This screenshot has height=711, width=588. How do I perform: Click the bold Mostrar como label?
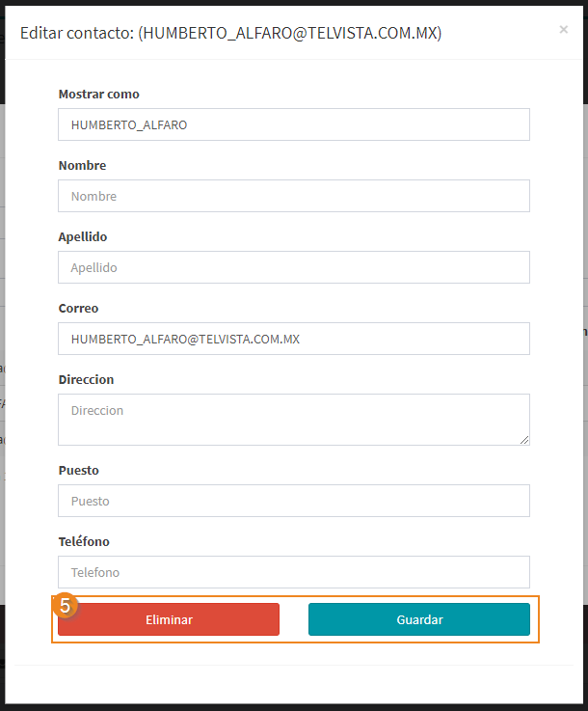(98, 95)
